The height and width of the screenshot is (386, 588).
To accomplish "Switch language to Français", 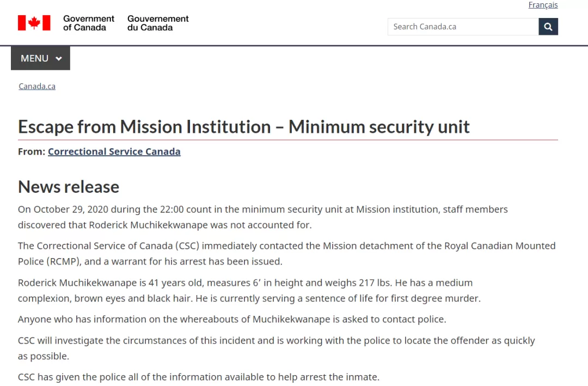I will [543, 5].
